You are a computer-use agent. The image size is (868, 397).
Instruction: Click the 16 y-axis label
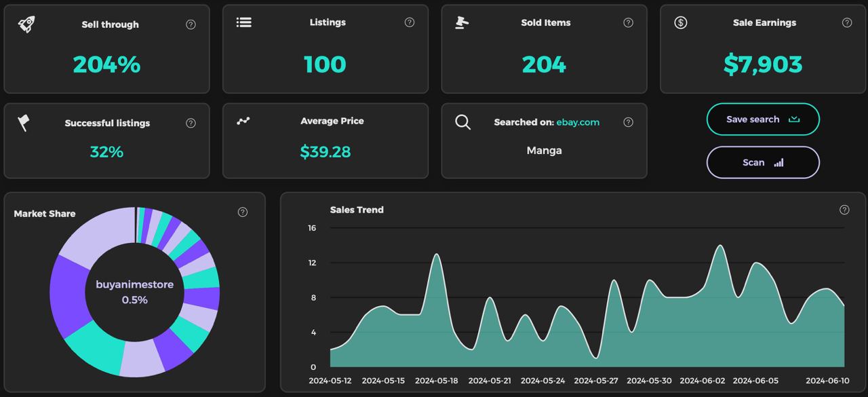click(312, 228)
